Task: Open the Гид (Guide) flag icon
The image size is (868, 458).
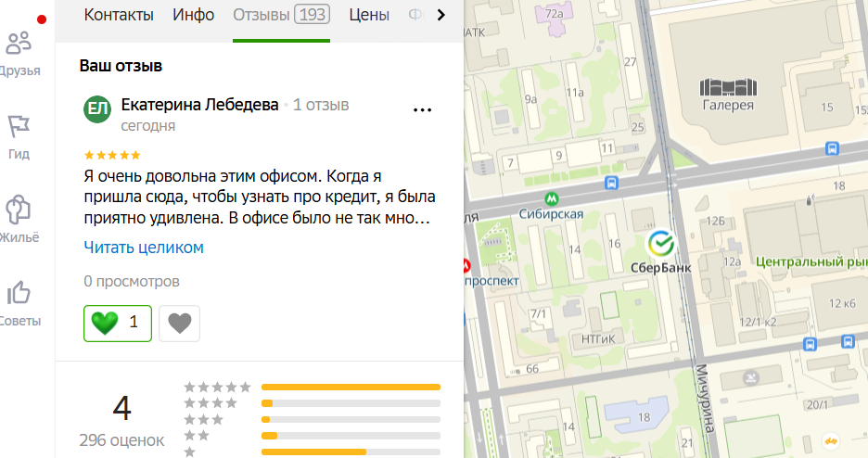Action: [x=19, y=126]
